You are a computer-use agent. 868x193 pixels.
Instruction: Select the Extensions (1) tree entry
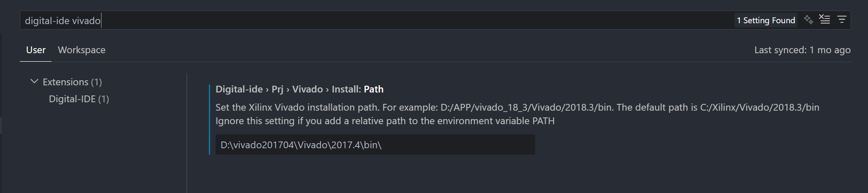72,82
